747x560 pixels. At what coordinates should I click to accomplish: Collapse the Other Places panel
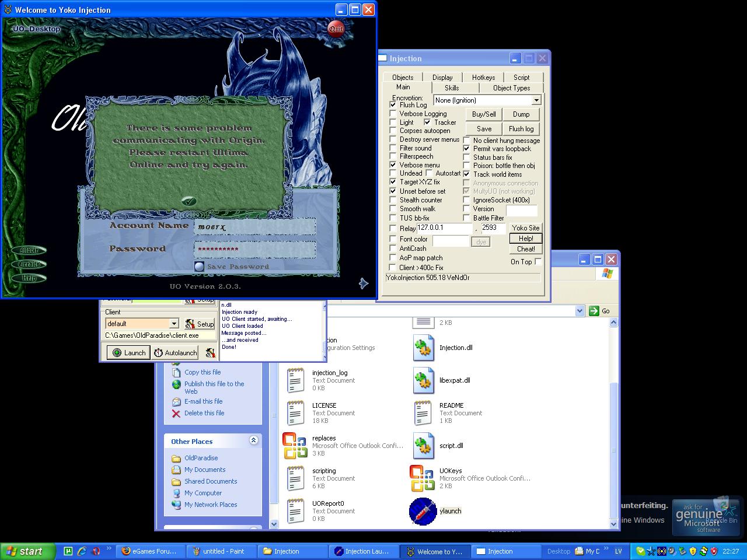coord(253,441)
